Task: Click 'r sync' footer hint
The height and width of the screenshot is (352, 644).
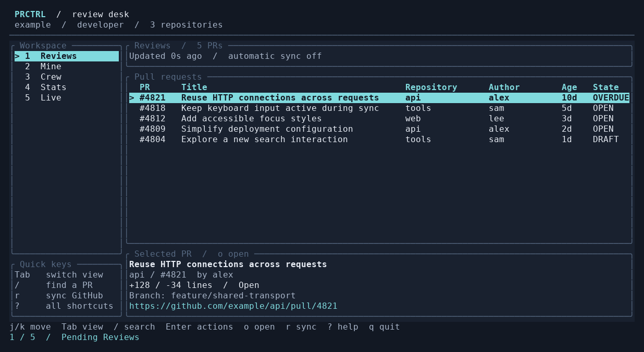Action: tap(301, 327)
